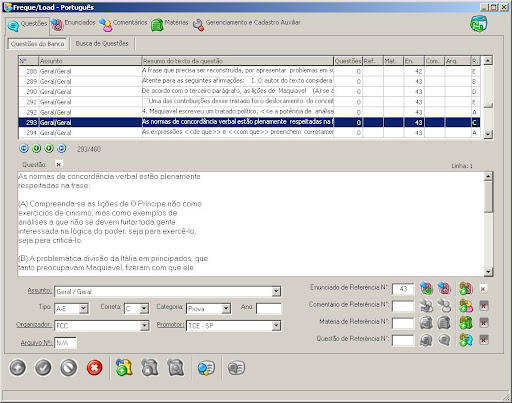
Task: Select question row number 294
Action: (249, 132)
